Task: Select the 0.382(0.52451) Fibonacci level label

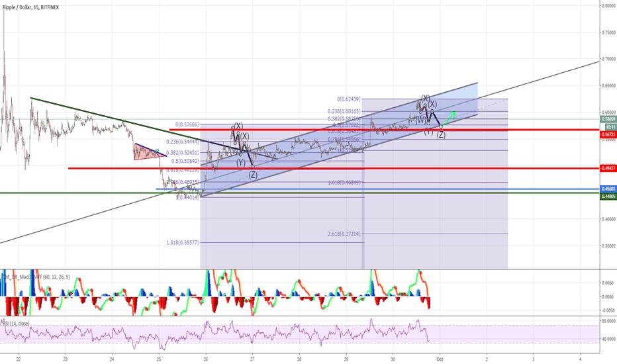Action: (x=183, y=153)
